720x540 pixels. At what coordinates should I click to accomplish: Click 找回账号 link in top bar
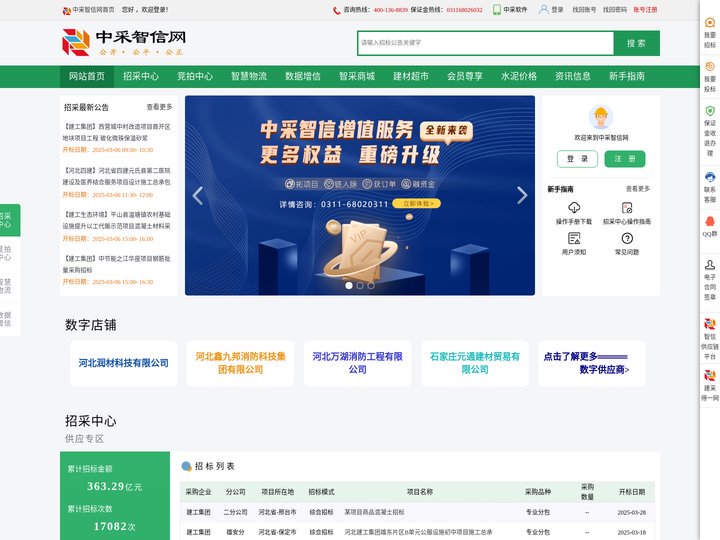(x=584, y=10)
